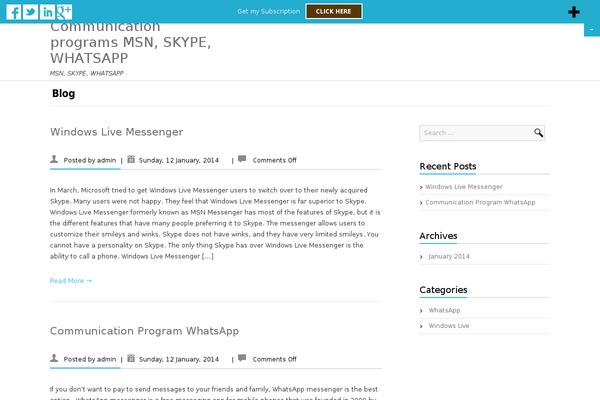Click date of the Communication Program WhatsApp post
The height and width of the screenshot is (400, 600).
tap(179, 359)
